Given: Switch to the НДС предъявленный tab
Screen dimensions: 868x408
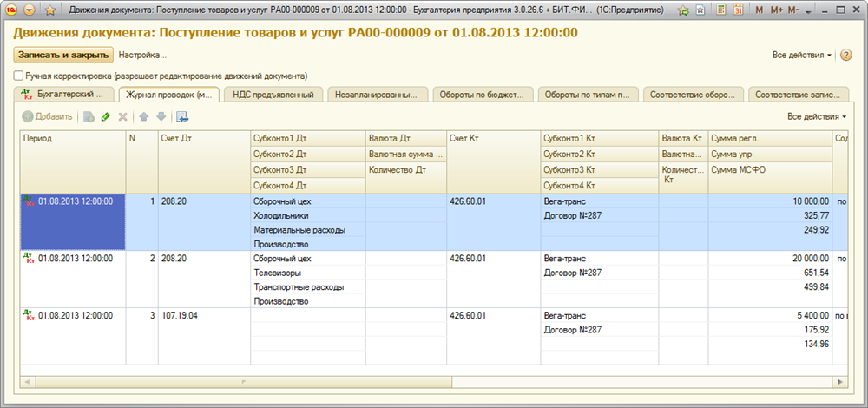Looking at the screenshot, I should coord(273,94).
